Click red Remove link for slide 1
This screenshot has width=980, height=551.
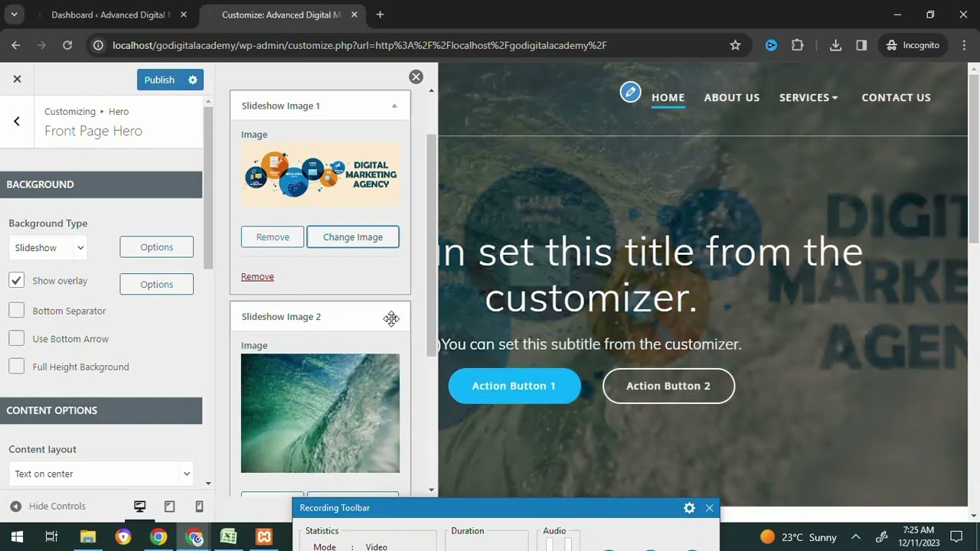click(x=257, y=276)
